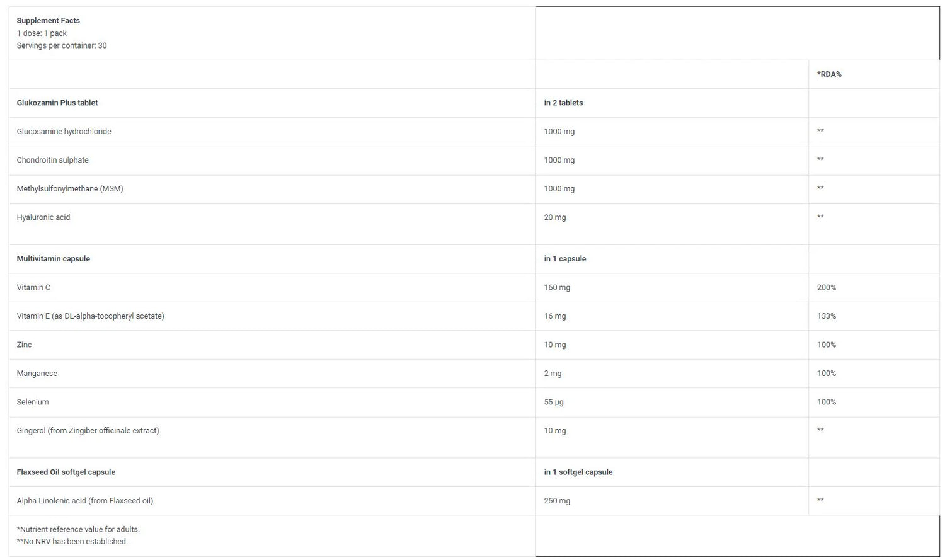
Task: Select the Alpha Linolenic acid label
Action: 85,501
